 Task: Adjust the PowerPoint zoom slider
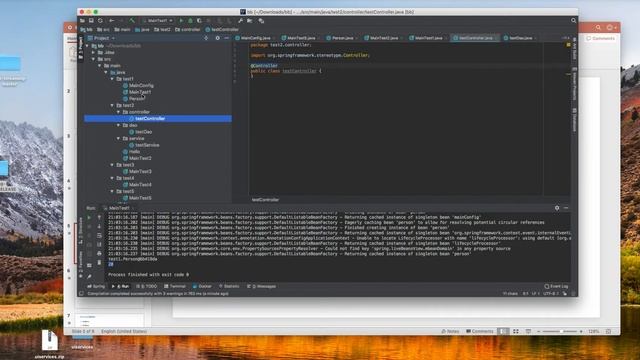pyautogui.click(x=562, y=331)
